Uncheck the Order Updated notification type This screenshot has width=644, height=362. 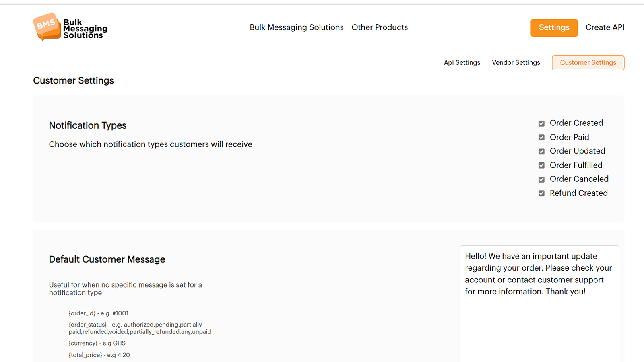(541, 151)
